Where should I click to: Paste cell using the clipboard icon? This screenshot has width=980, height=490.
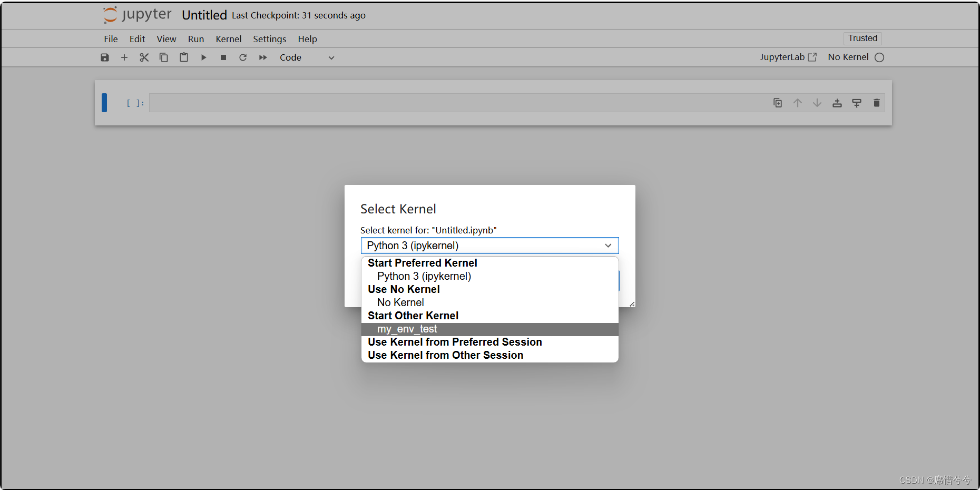click(184, 57)
